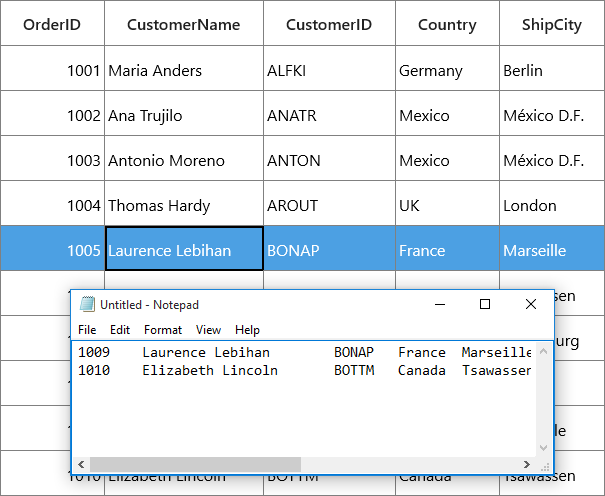Click the horizontal scrollbar left arrow
Image resolution: width=605 pixels, height=496 pixels.
(81, 464)
